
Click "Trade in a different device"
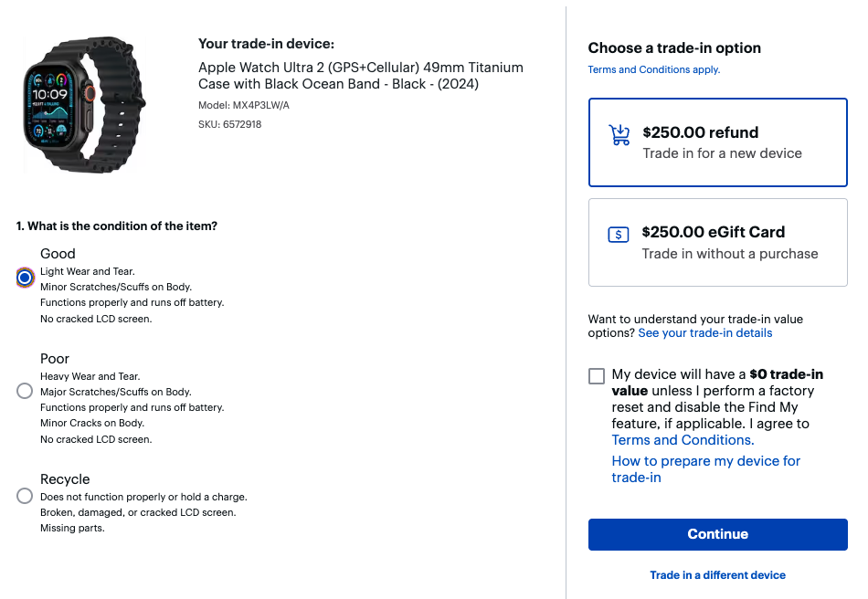717,575
